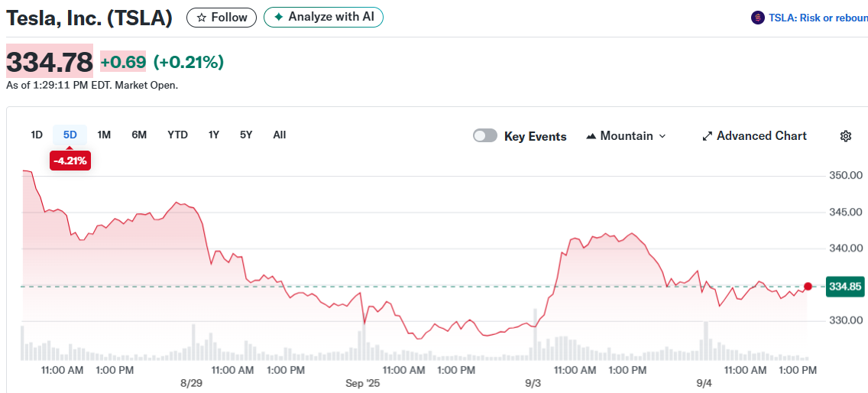868x393 pixels.
Task: Select the 1D range tab
Action: pos(37,135)
